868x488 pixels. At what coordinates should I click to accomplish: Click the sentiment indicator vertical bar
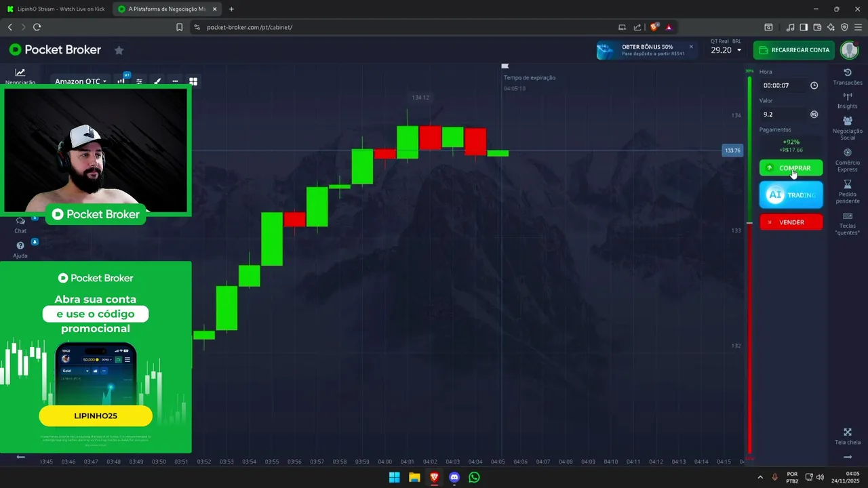[749, 264]
